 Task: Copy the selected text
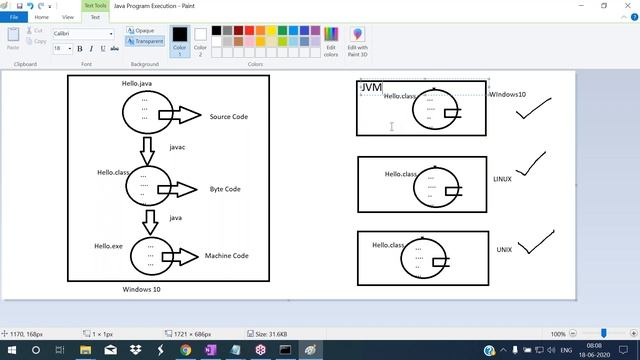pos(36,41)
